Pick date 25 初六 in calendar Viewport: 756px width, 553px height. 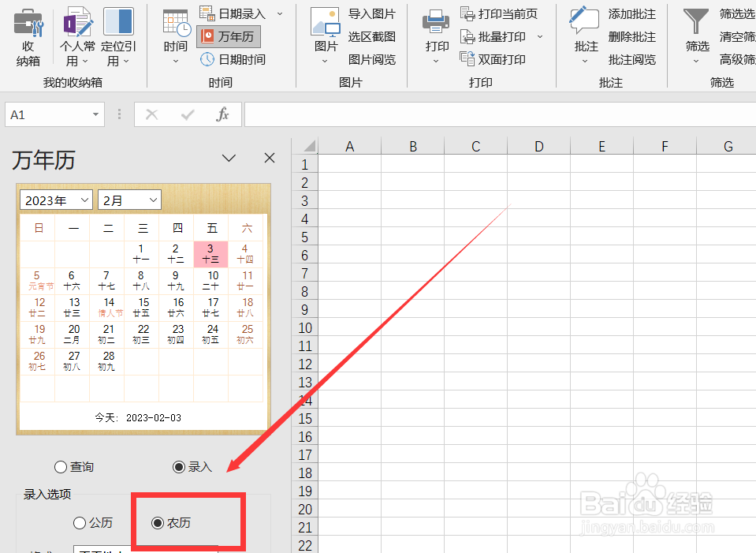pos(245,334)
